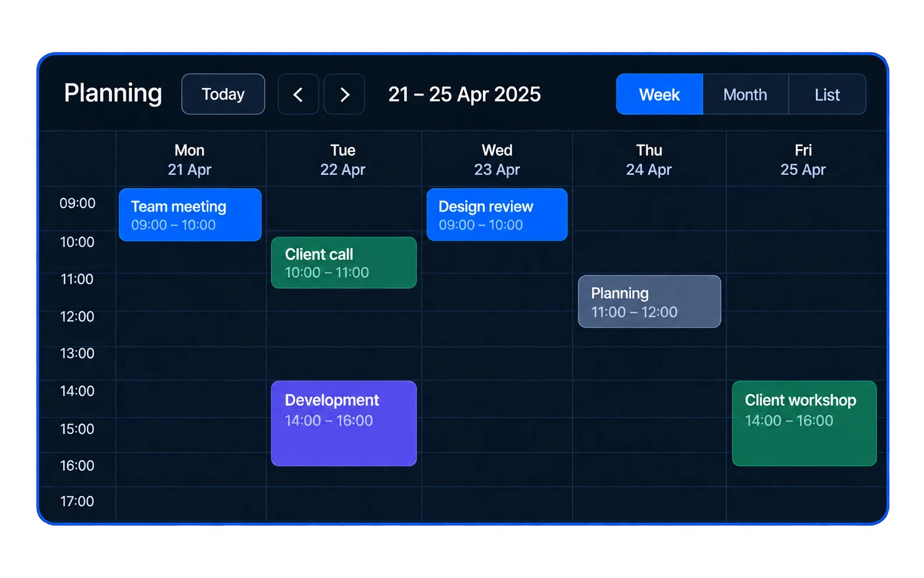This screenshot has width=924, height=578.
Task: Open the Planning event on Thursday
Action: click(650, 302)
